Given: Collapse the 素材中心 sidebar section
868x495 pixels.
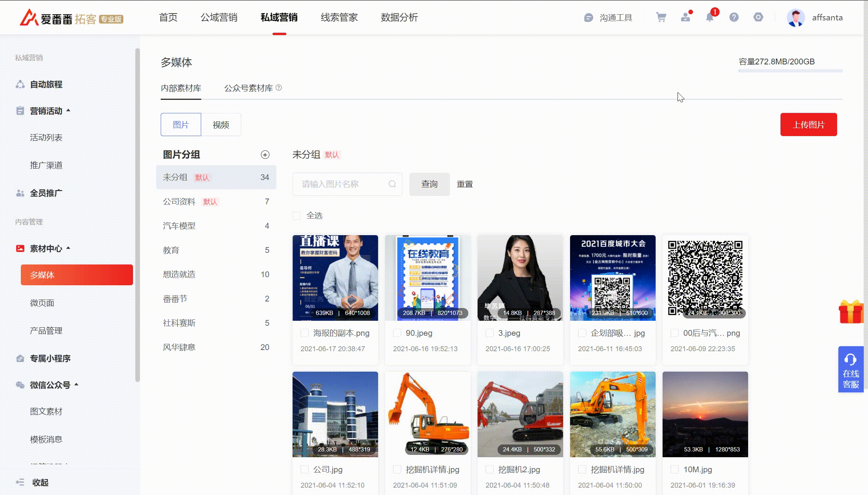Looking at the screenshot, I should [x=68, y=248].
